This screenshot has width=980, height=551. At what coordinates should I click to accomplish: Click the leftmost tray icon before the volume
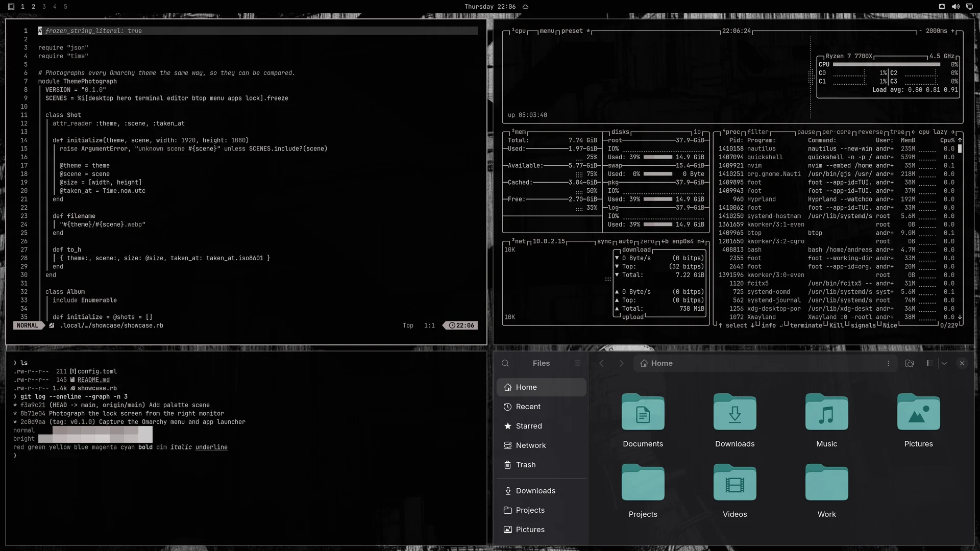pyautogui.click(x=942, y=7)
